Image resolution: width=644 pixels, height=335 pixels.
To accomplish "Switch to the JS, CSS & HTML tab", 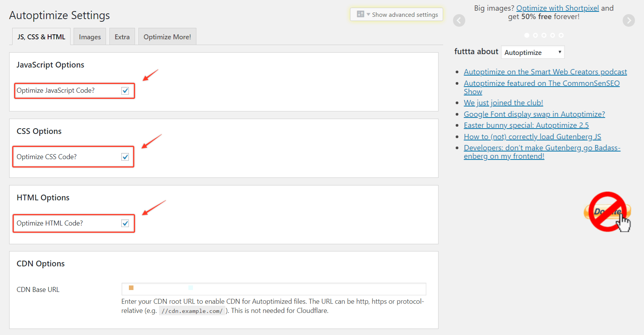I will pos(41,37).
